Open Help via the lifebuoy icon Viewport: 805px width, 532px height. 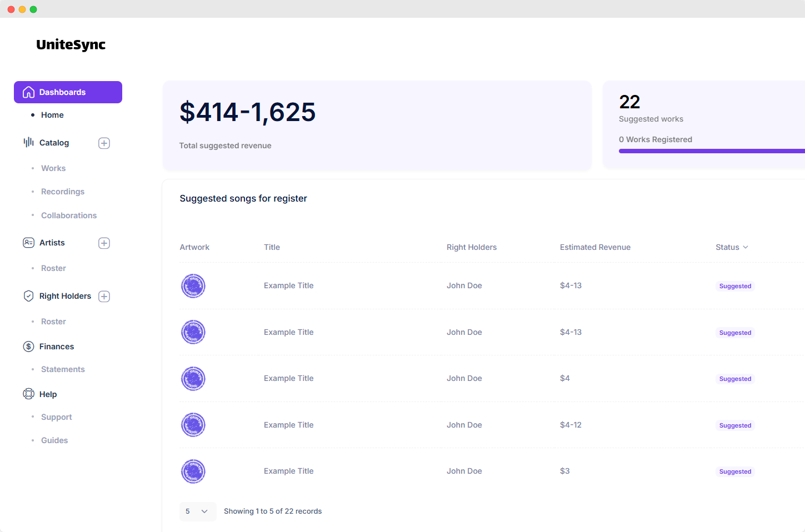coord(28,394)
